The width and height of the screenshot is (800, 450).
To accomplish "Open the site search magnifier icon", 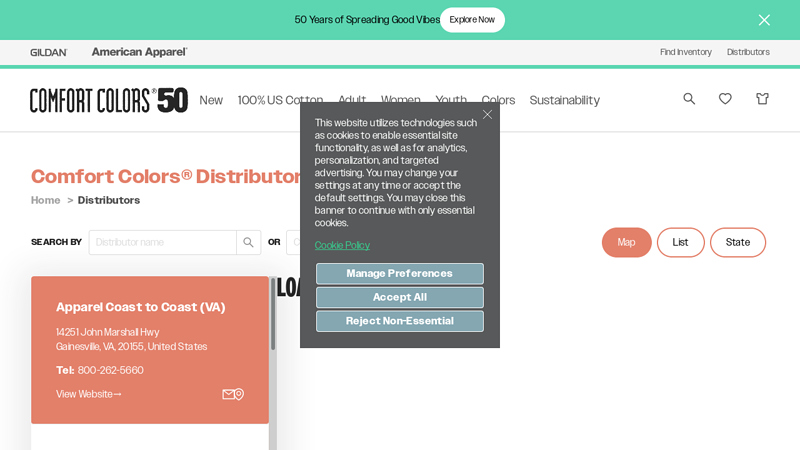I will (689, 99).
